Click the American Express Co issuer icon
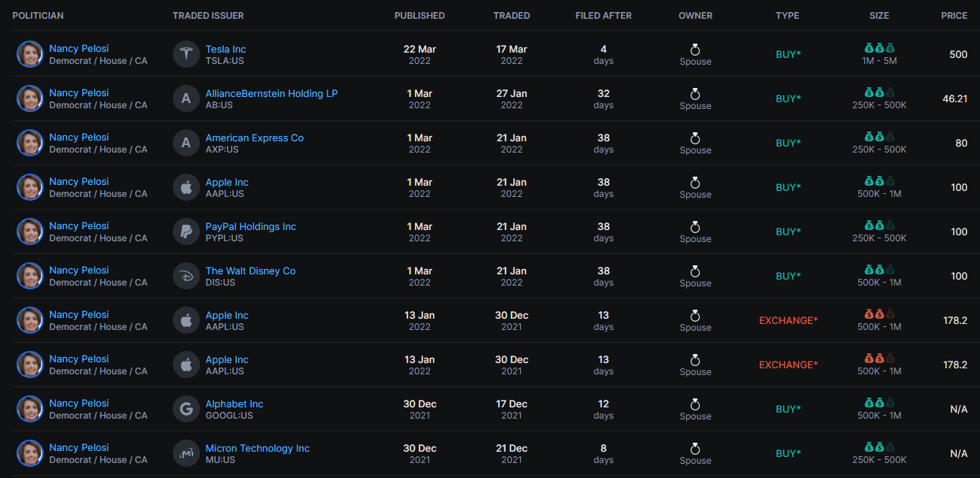Viewport: 980px width, 478px height. point(186,143)
